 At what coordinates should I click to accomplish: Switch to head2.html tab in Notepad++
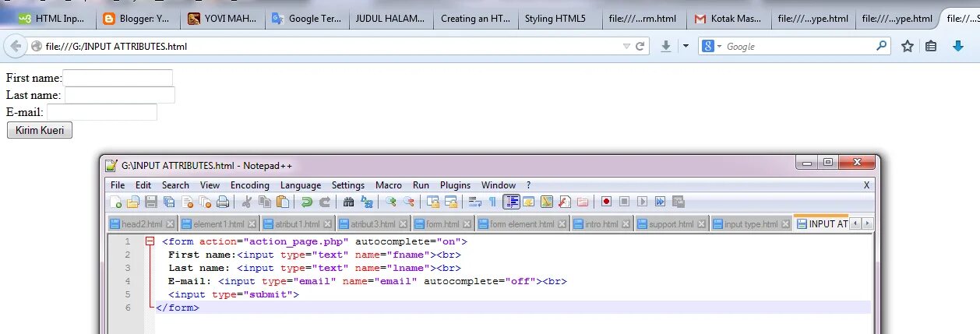coord(142,224)
